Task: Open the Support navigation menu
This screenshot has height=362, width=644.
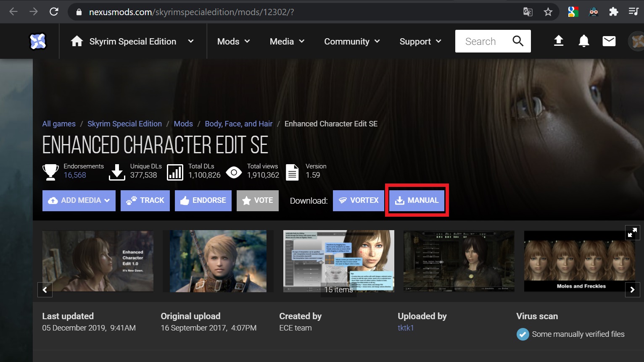Action: tap(420, 42)
